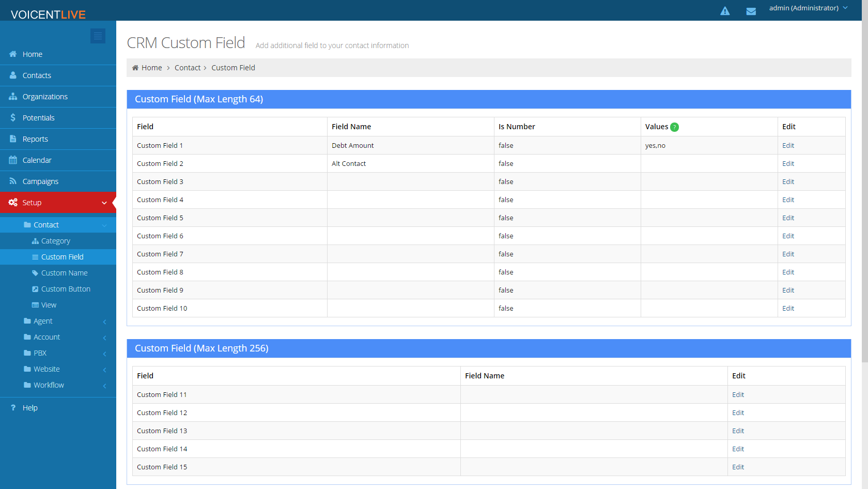Expand the Agent submenu
The width and height of the screenshot is (868, 489).
point(42,320)
